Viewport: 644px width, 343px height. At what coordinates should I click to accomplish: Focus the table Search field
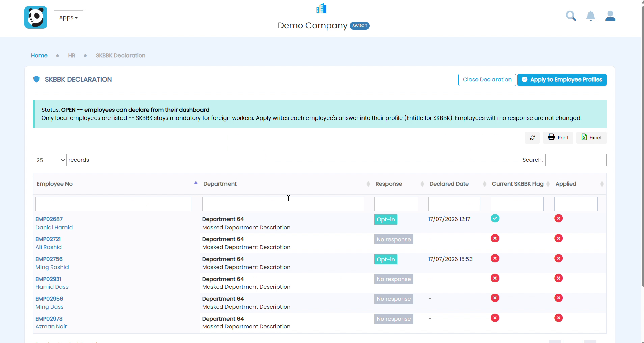tap(576, 160)
